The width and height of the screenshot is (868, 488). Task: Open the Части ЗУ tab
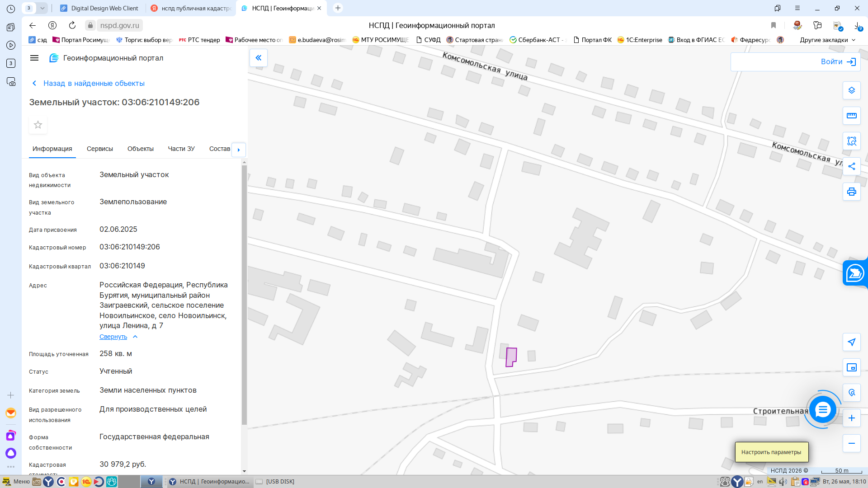click(x=181, y=149)
